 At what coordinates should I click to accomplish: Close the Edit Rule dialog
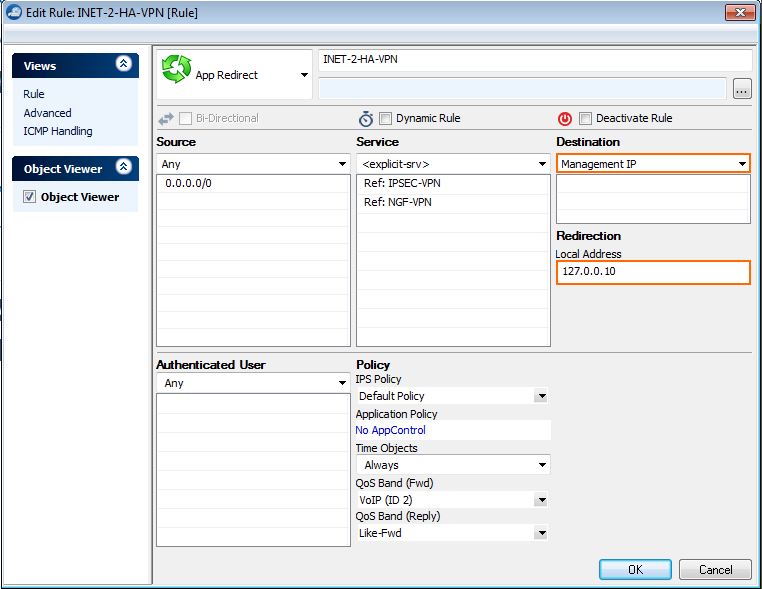click(740, 12)
